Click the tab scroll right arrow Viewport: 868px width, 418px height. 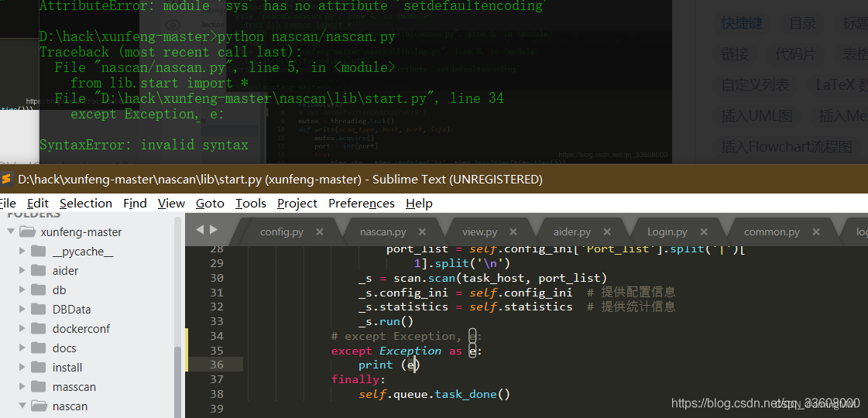click(213, 229)
